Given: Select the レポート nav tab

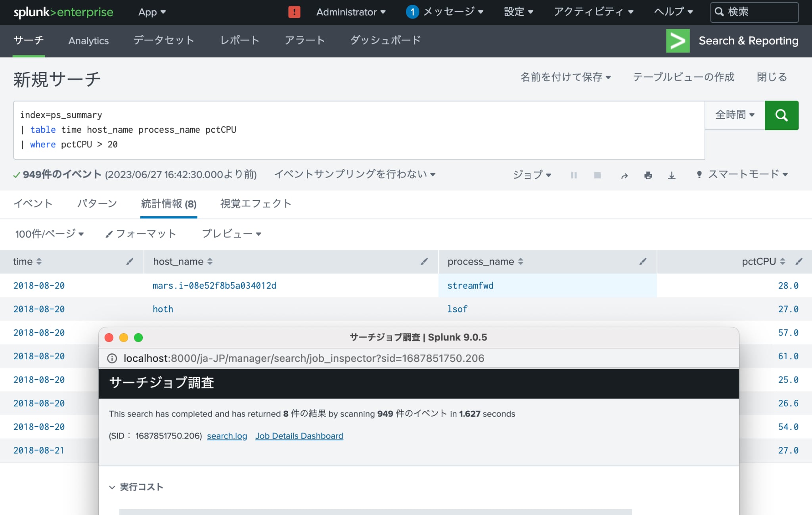Looking at the screenshot, I should coord(240,40).
